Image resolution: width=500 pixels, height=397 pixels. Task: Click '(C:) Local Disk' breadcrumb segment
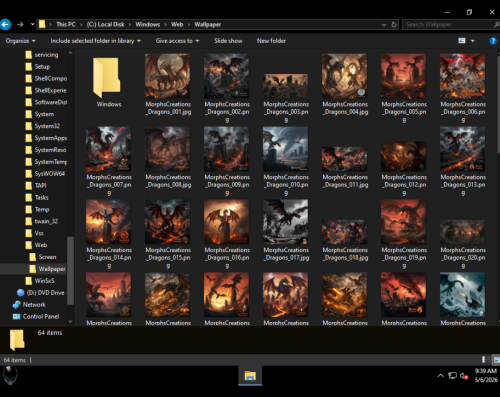[105, 24]
